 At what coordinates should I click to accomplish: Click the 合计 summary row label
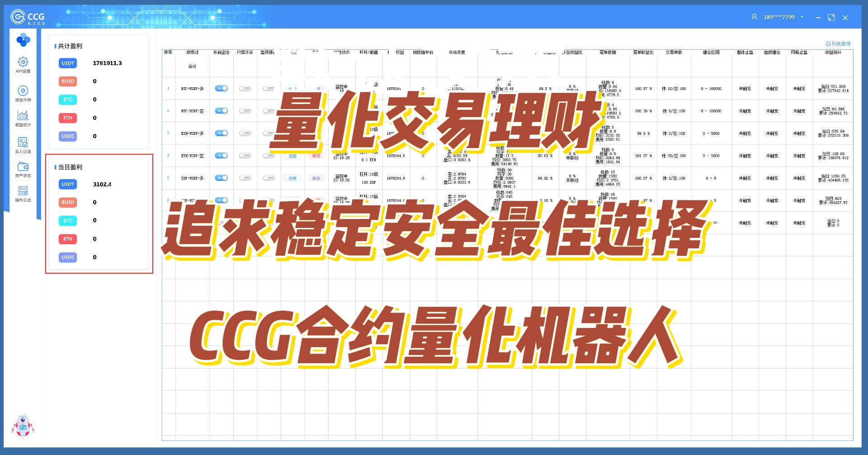(x=192, y=66)
